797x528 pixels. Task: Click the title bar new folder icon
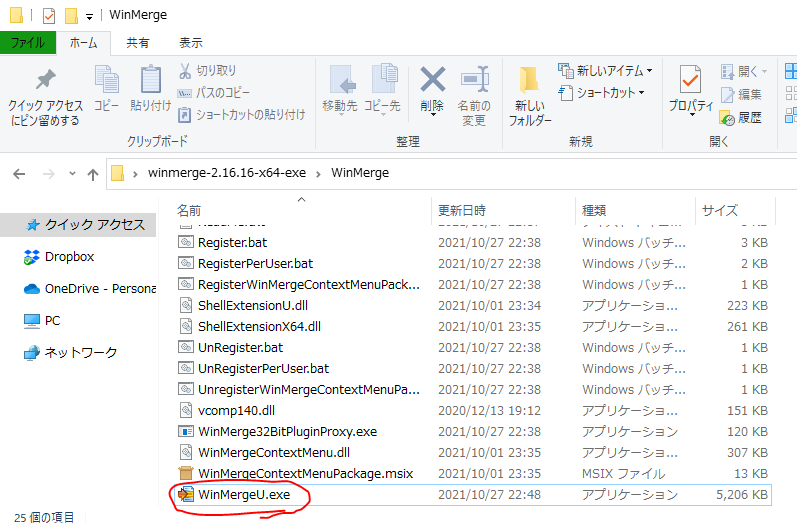coord(71,16)
